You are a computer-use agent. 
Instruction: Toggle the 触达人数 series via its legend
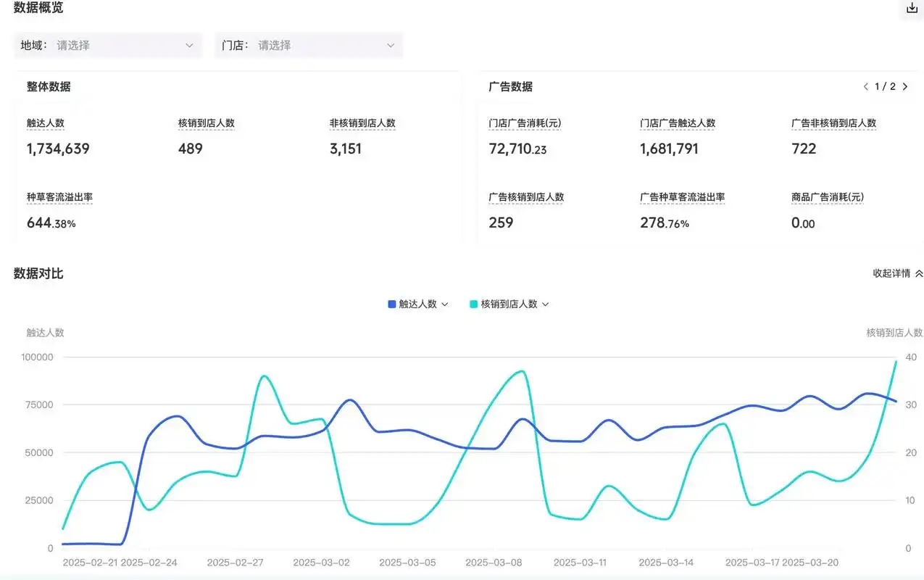[417, 304]
